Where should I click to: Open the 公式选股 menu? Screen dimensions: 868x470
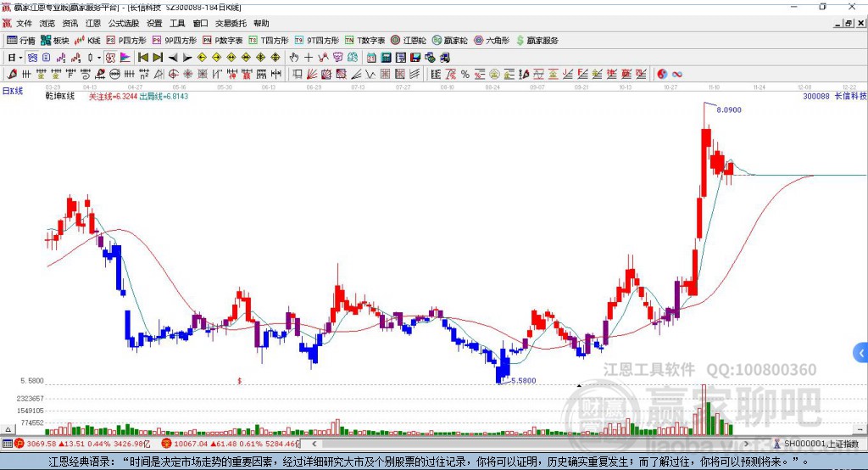coord(124,23)
